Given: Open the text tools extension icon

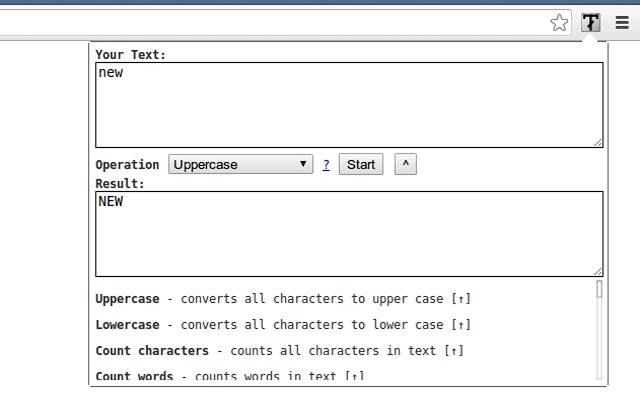Looking at the screenshot, I should [591, 22].
